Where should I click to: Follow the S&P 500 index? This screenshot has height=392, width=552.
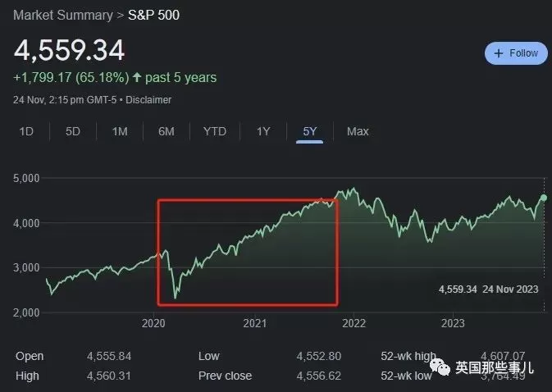pyautogui.click(x=516, y=53)
